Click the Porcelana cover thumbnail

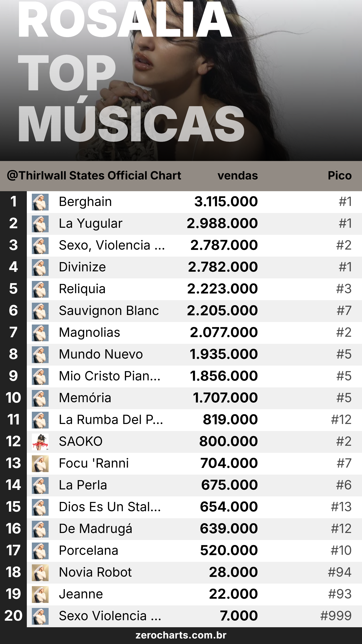coord(40,551)
